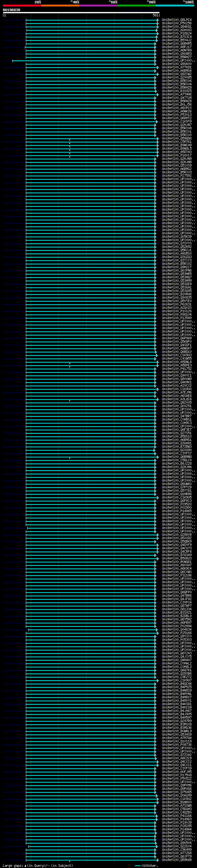
Task: Open hit UniRef100_P68104
Action: click(x=177, y=314)
